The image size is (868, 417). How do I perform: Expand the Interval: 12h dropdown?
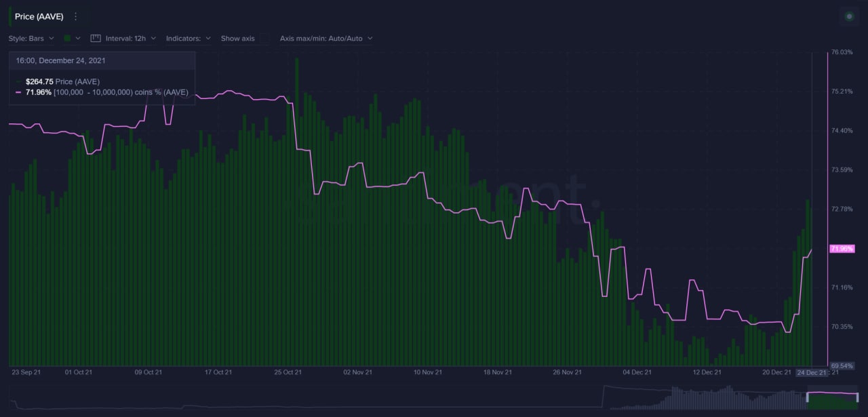coord(131,39)
